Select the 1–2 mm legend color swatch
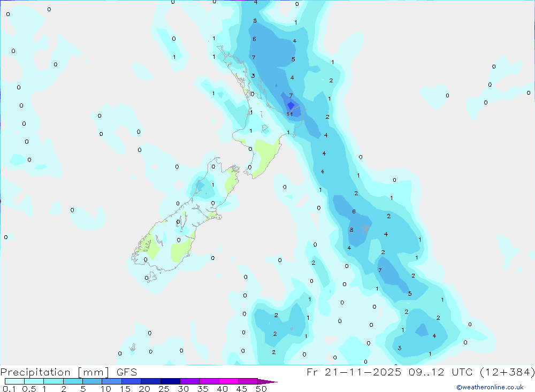The image size is (535, 392). pyautogui.click(x=53, y=381)
